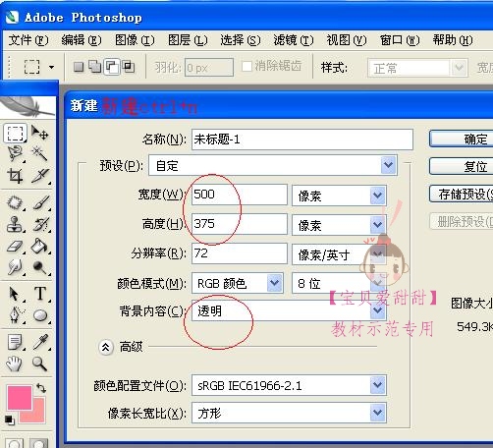The width and height of the screenshot is (493, 448).
Task: Select the Healing Brush tool
Action: (x=15, y=203)
